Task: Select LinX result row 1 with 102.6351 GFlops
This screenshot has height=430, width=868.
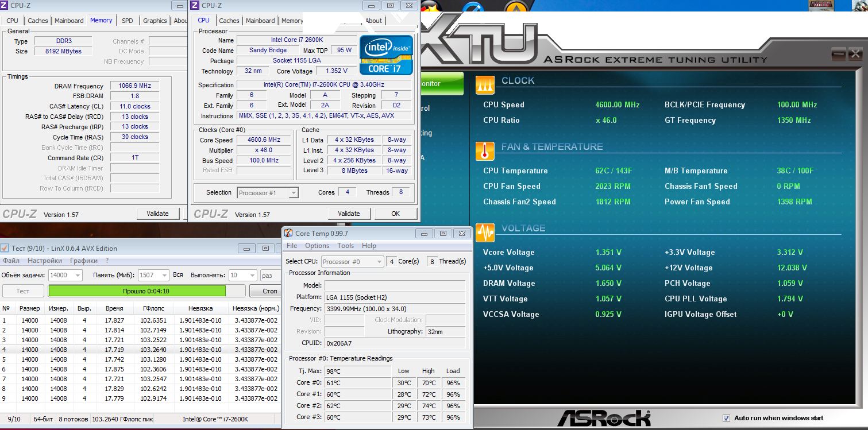Action: point(141,320)
